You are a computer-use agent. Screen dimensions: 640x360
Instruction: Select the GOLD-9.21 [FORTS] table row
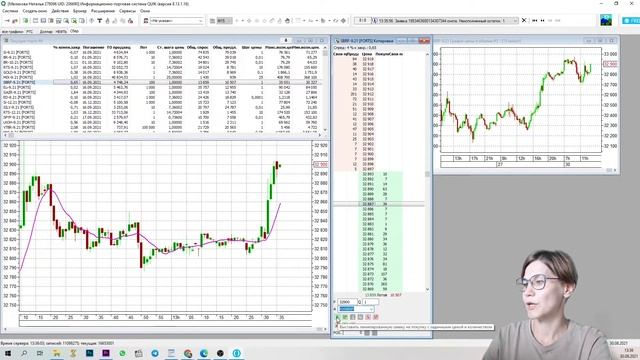coord(162,72)
